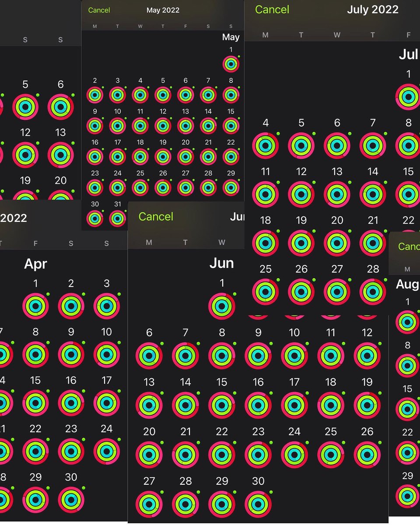This screenshot has width=420, height=525.
Task: Select the April 24 activity rings
Action: point(107,451)
